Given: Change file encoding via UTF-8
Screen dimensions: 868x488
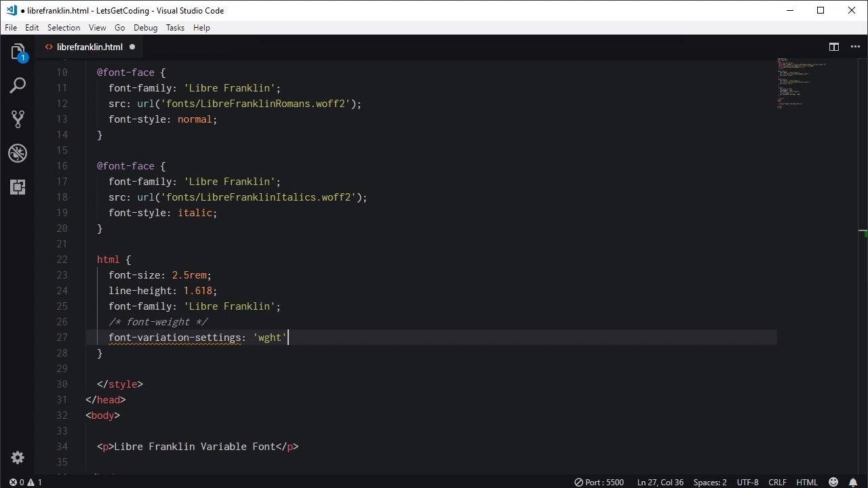Looking at the screenshot, I should [747, 482].
